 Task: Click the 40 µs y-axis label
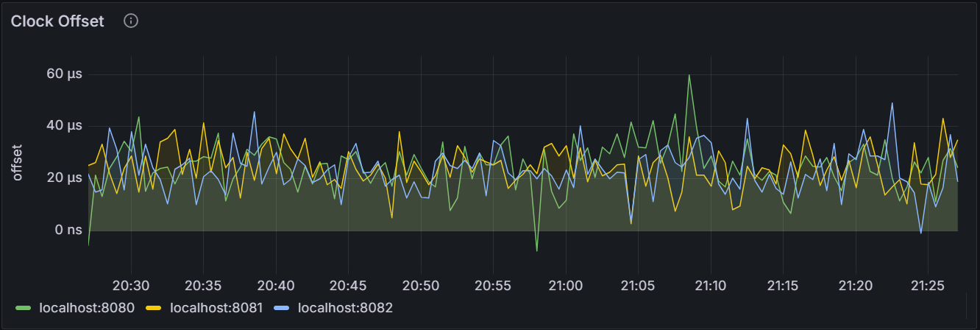click(64, 126)
